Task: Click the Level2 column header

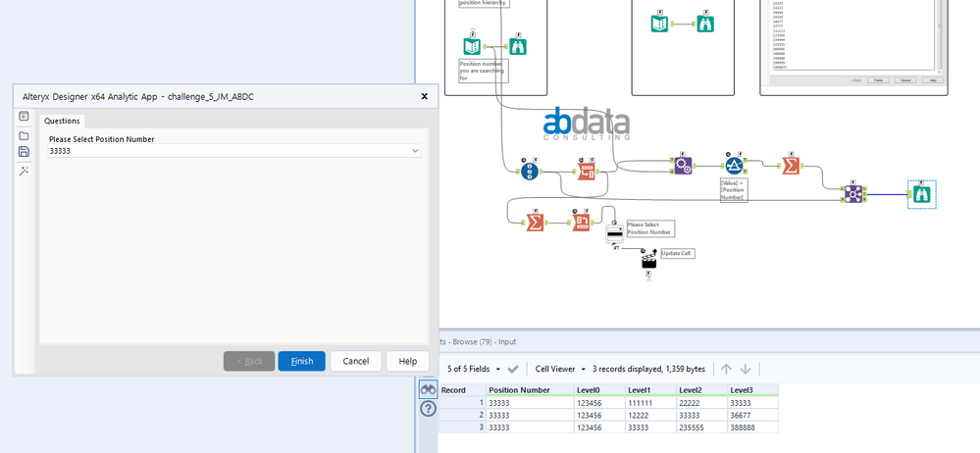Action: [702, 390]
